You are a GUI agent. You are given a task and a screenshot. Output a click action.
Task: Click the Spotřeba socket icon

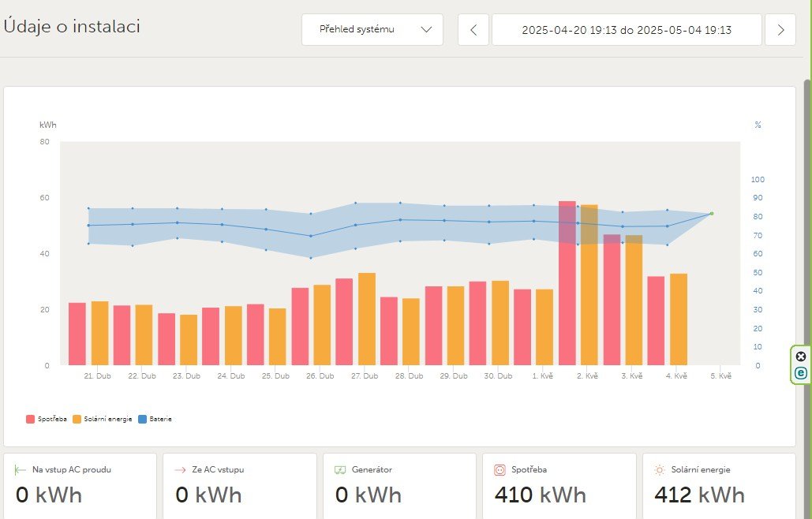[x=500, y=469]
